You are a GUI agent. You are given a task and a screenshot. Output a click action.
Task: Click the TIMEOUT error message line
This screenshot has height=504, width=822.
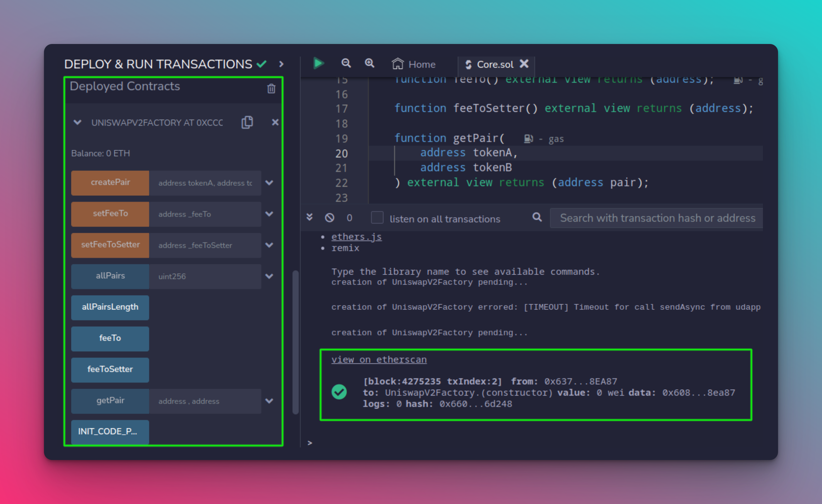pos(546,307)
